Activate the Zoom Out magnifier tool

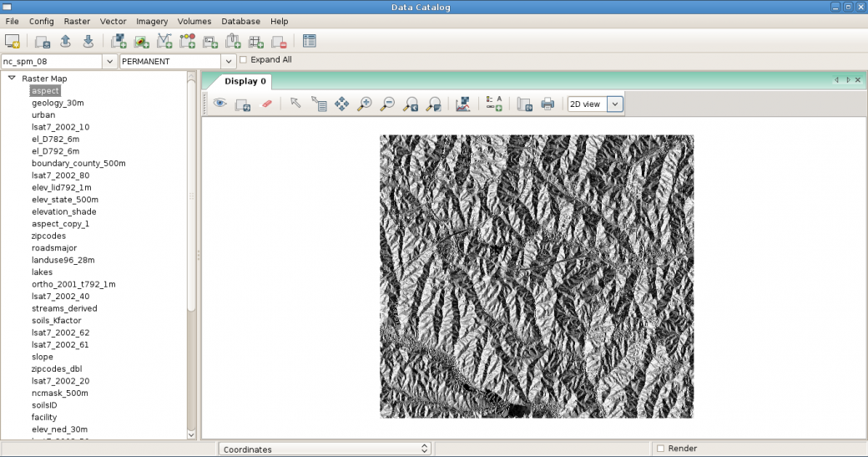(387, 104)
